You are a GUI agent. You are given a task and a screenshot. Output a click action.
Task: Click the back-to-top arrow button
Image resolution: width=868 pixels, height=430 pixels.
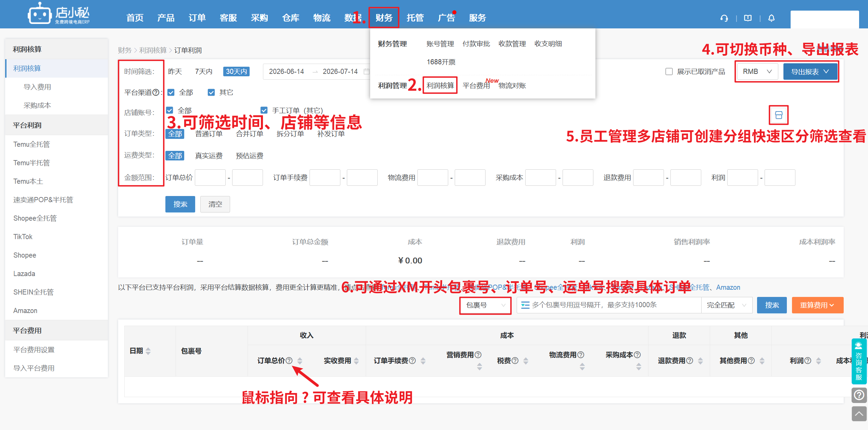pyautogui.click(x=859, y=414)
